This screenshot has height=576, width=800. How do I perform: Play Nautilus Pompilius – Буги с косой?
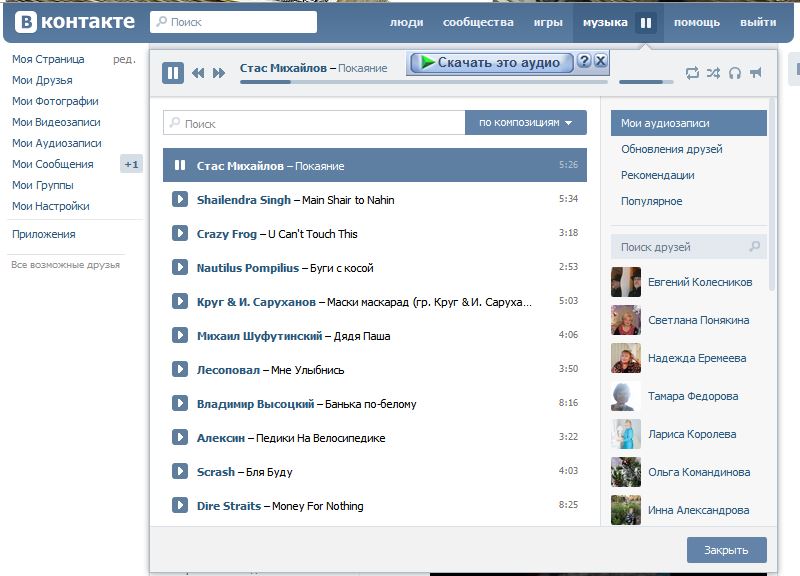point(180,267)
